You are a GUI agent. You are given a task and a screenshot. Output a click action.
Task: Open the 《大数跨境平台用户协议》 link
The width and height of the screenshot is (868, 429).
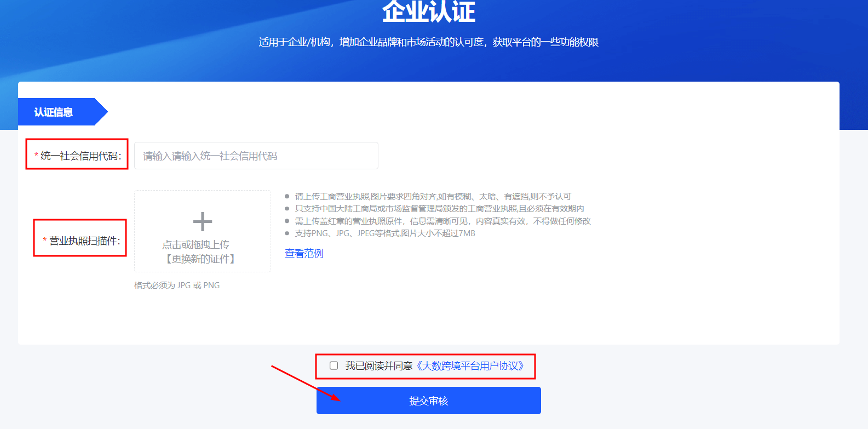(x=470, y=365)
